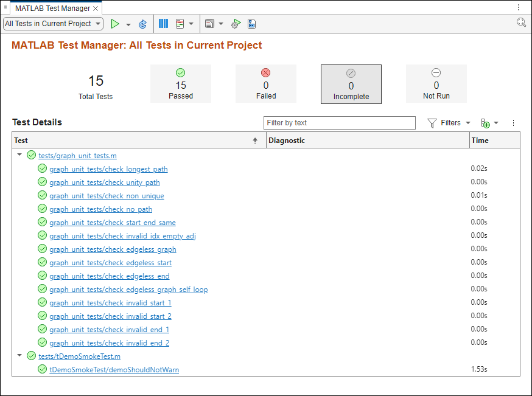The image size is (532, 396).
Task: Click passed icon beside check_edgeless_graph
Action: tap(42, 249)
